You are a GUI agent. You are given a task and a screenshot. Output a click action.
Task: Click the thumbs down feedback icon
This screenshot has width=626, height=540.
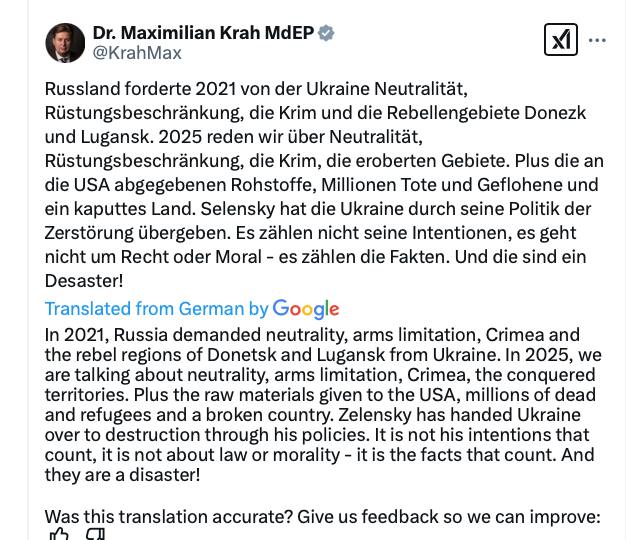click(96, 535)
